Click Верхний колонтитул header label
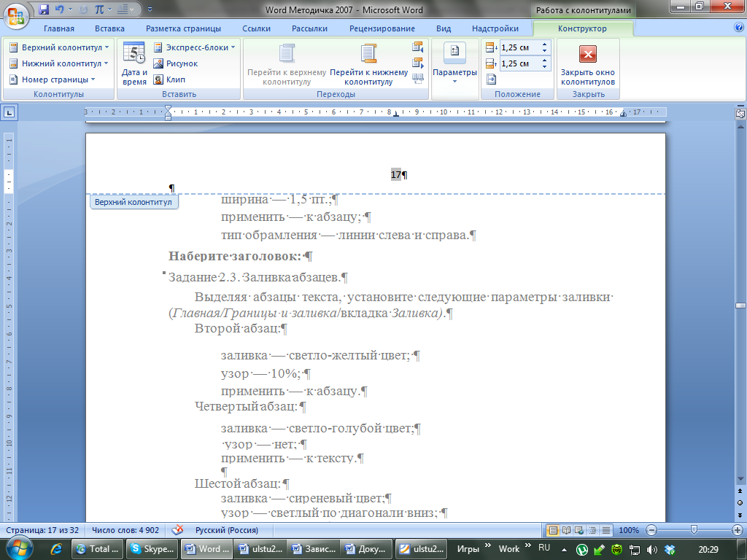Screen dimensions: 747x560 click(133, 202)
